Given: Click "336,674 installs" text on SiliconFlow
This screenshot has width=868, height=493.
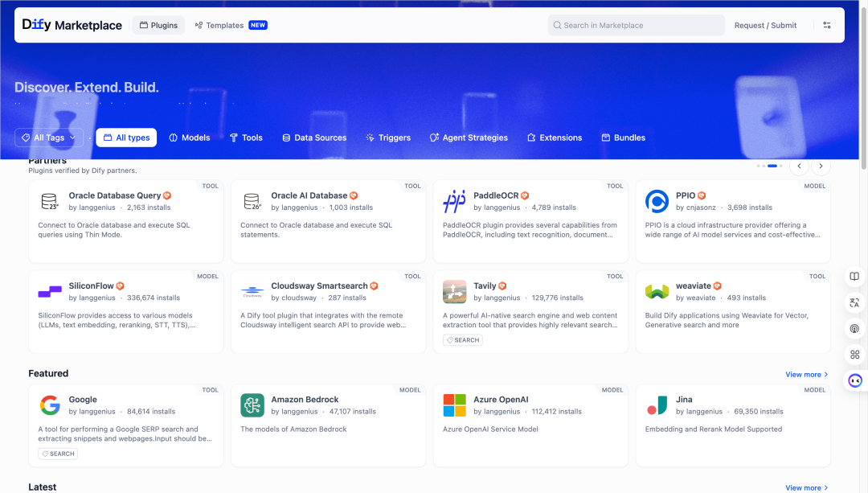Looking at the screenshot, I should pyautogui.click(x=154, y=298).
